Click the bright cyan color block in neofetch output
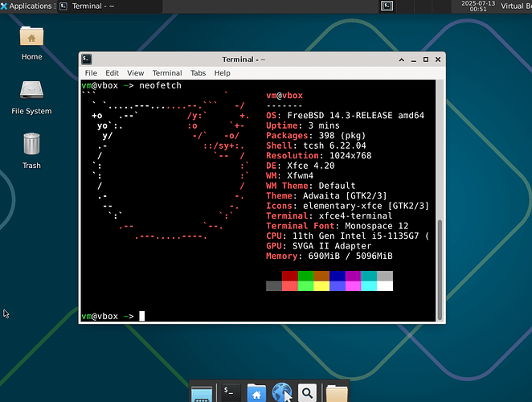Viewport: 532px width, 402px height. tap(369, 286)
